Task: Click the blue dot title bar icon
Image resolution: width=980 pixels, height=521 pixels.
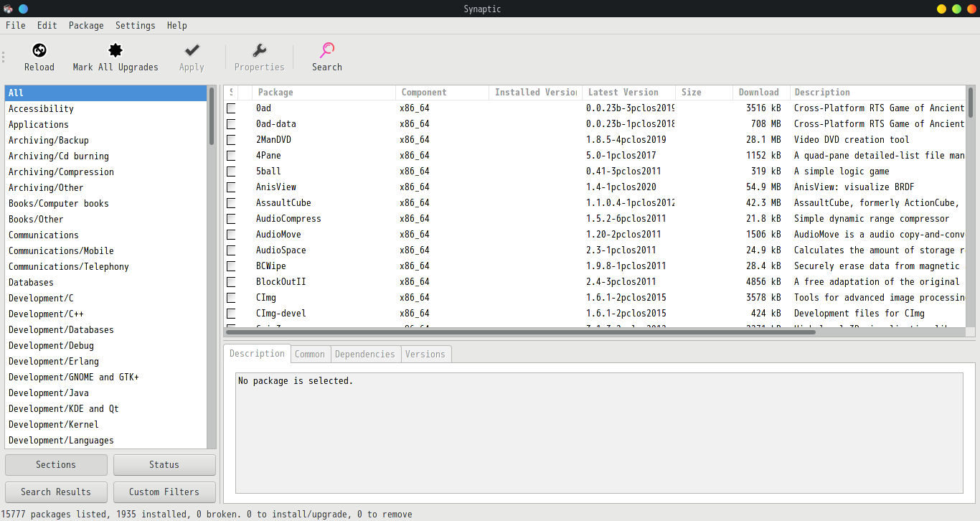Action: click(23, 9)
